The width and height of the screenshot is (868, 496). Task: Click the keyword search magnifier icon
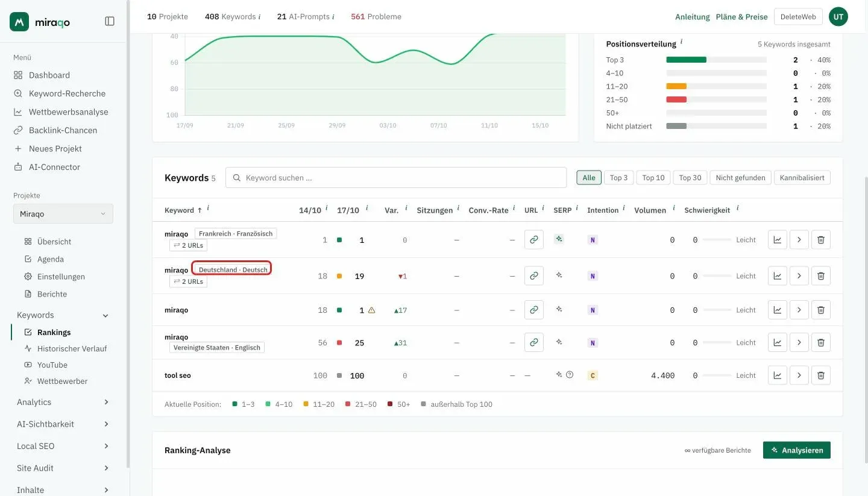click(x=237, y=178)
